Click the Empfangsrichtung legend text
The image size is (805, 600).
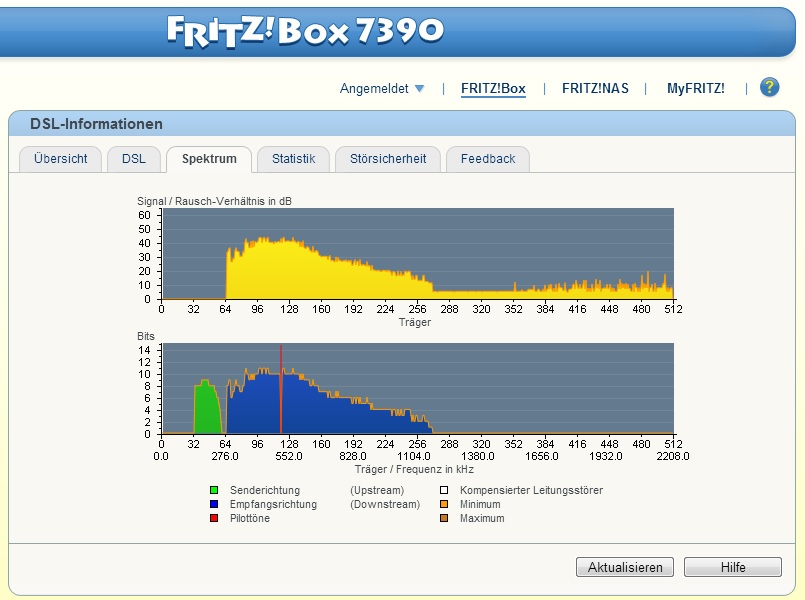pos(273,504)
